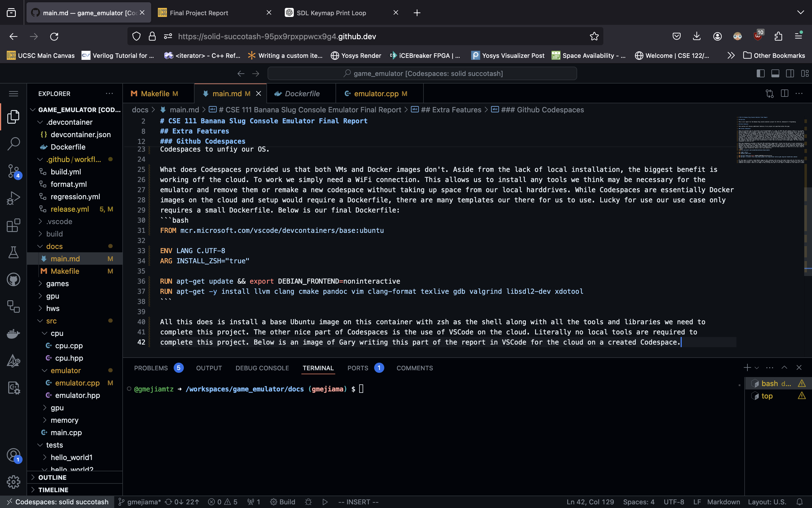Split the editor to the right

pos(784,93)
